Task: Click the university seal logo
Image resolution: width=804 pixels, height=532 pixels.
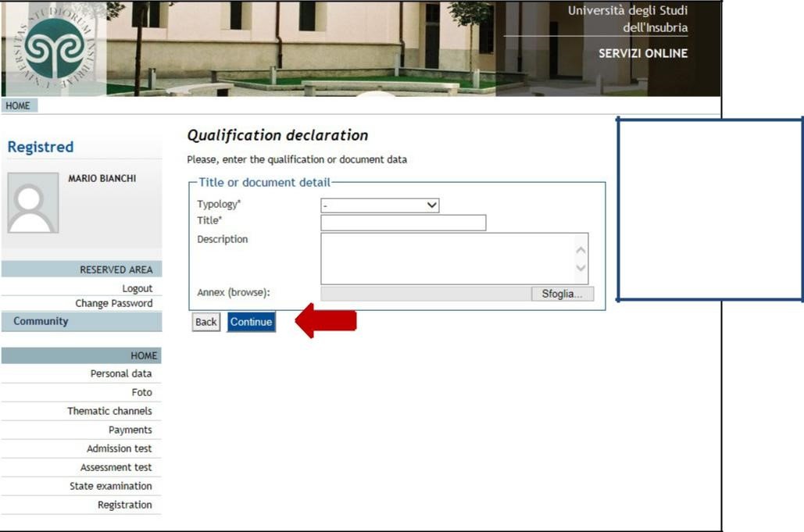Action: (x=54, y=48)
